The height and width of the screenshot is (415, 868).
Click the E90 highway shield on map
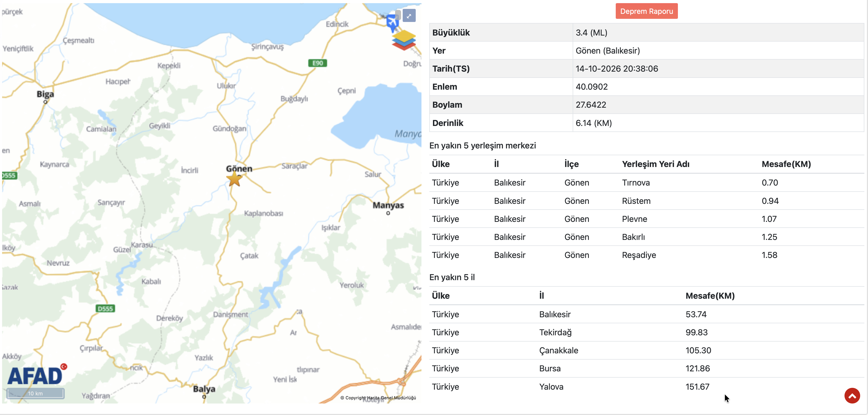click(x=318, y=63)
